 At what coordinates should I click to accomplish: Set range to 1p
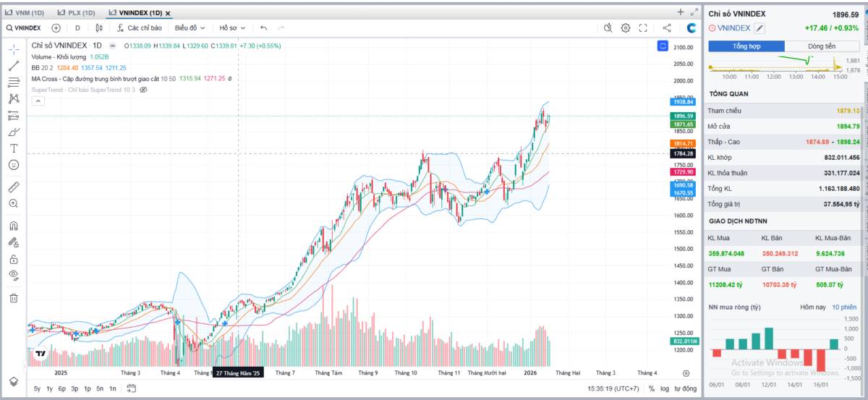(x=88, y=388)
